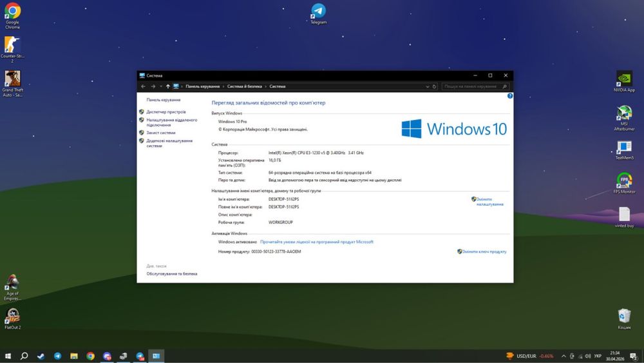Open Steam from the taskbar
644x363 pixels.
point(41,356)
